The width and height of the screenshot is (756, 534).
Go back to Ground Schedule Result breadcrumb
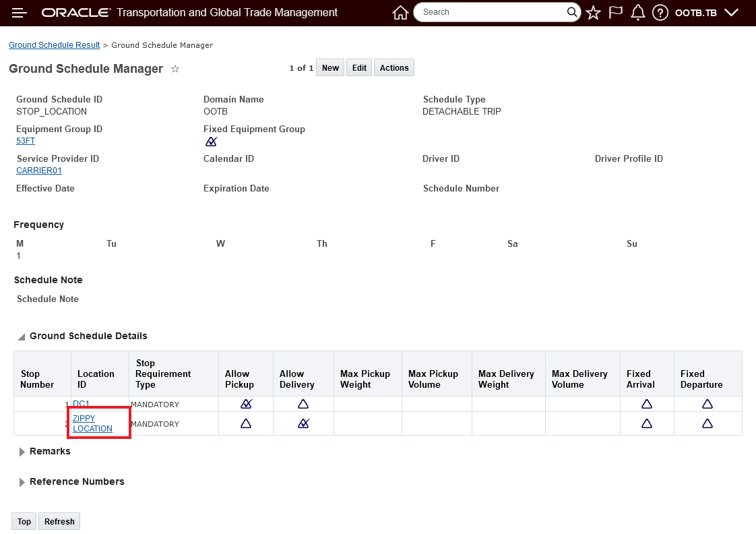tap(54, 45)
